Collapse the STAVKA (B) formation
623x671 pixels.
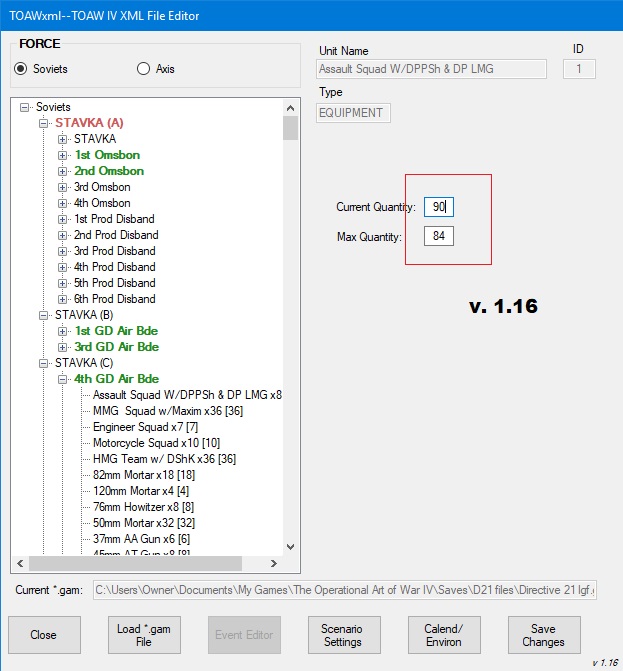(43, 315)
